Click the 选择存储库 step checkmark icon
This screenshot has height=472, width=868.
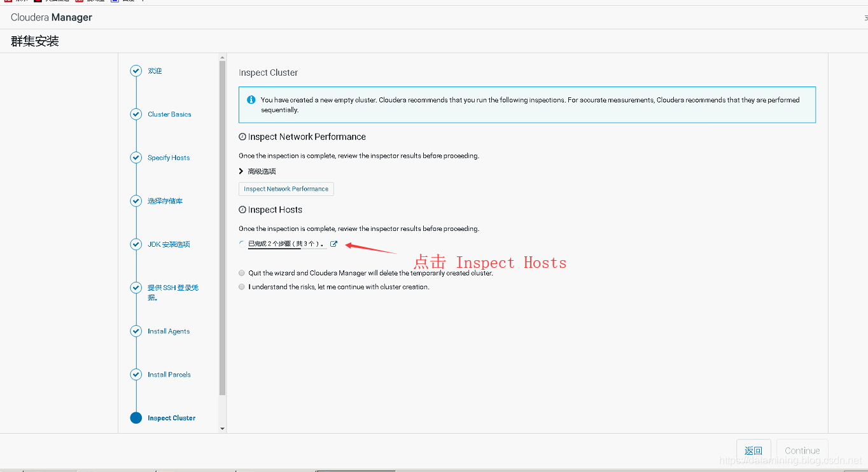click(x=136, y=201)
